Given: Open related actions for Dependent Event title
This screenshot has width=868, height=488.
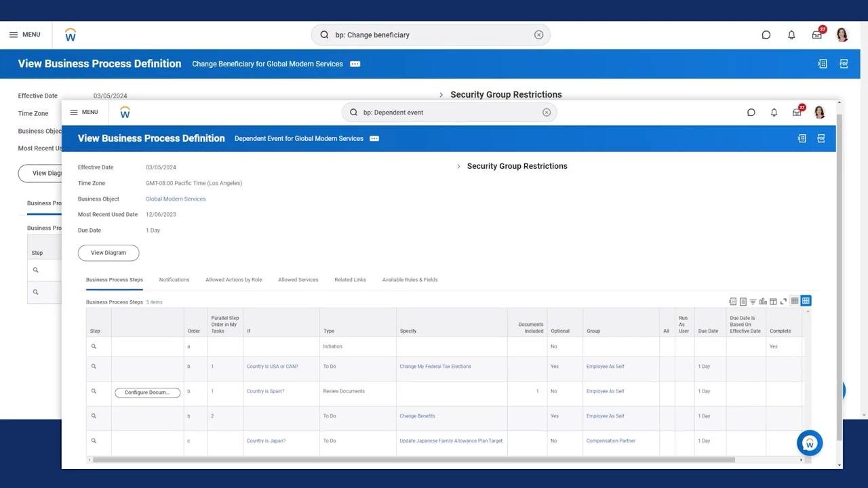Looking at the screenshot, I should 374,138.
